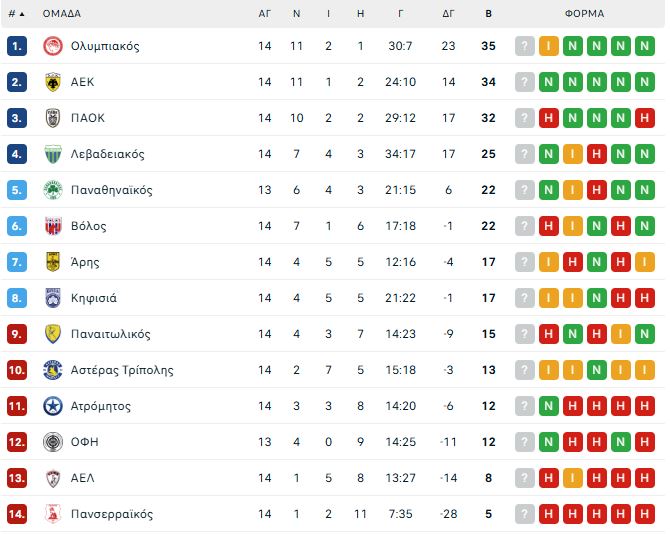670x535 pixels.
Task: Sort standings by the Β points header
Action: pyautogui.click(x=488, y=14)
